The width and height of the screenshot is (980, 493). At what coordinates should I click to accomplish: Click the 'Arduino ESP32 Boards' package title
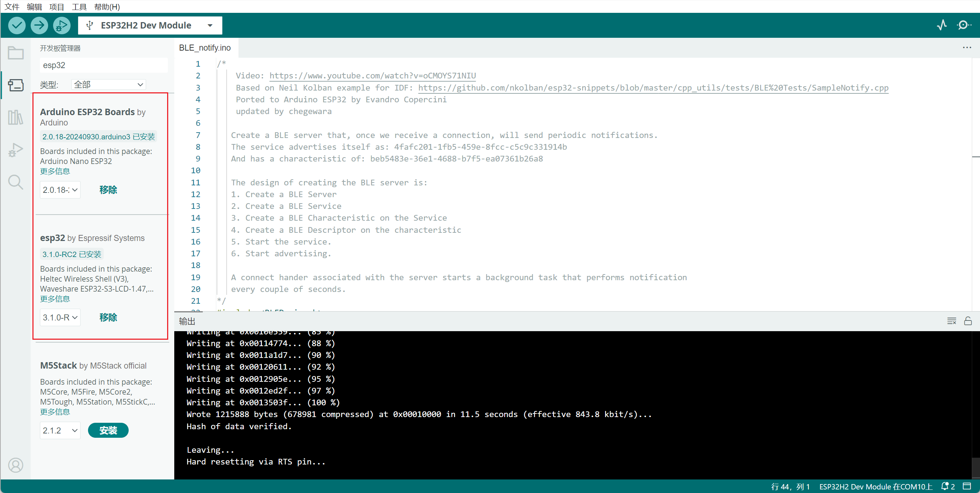(x=88, y=112)
